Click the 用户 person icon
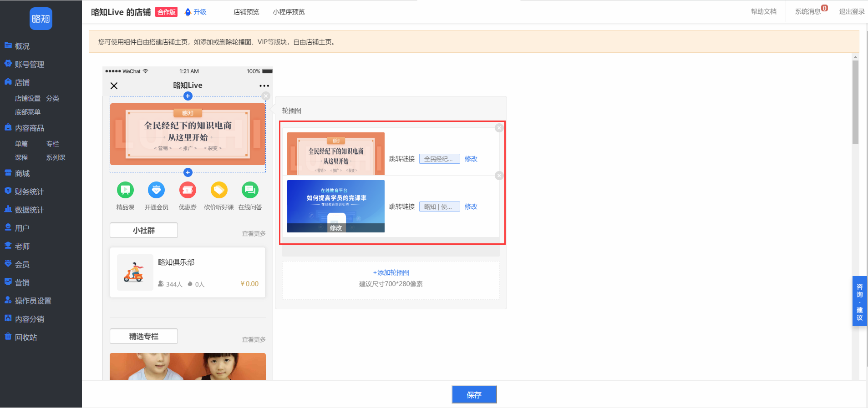 coord(8,227)
